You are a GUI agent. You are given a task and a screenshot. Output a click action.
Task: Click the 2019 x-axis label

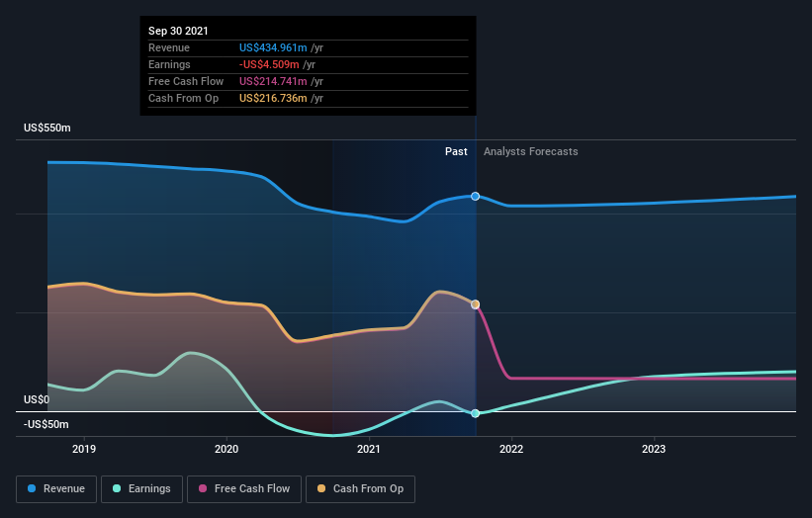[x=84, y=449]
